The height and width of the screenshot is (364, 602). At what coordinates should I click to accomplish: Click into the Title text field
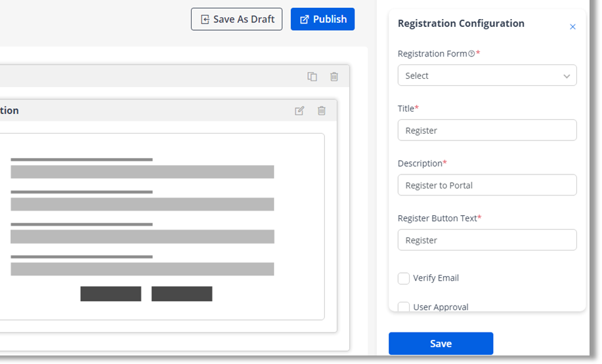(x=487, y=131)
